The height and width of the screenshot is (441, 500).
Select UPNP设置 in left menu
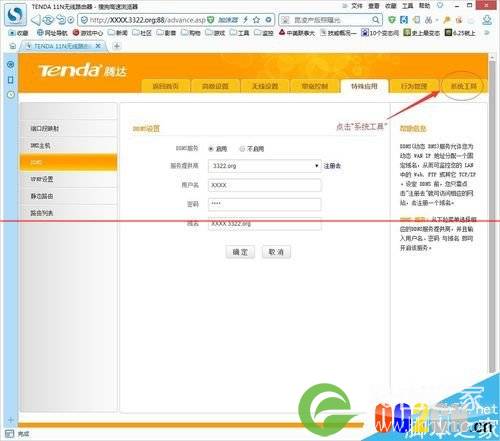[x=69, y=179]
